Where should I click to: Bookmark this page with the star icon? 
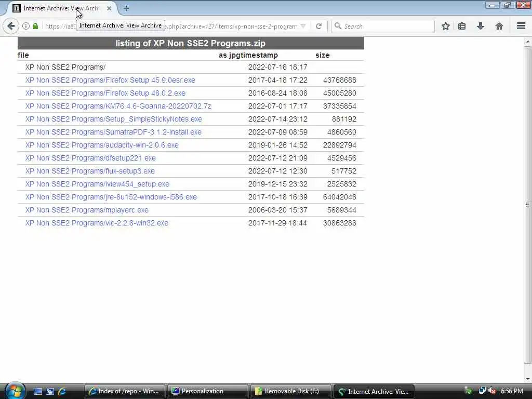tap(445, 26)
